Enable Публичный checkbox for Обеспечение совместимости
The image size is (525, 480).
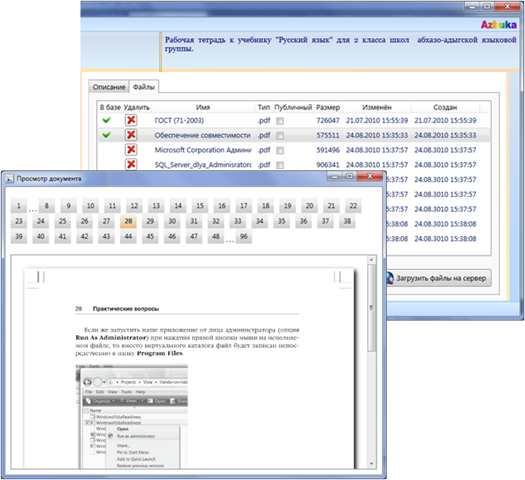tap(280, 136)
